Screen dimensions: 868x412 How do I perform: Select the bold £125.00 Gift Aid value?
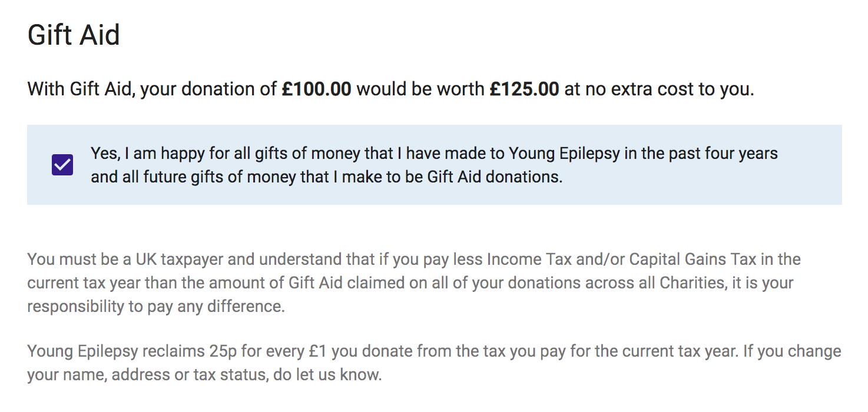(x=524, y=88)
